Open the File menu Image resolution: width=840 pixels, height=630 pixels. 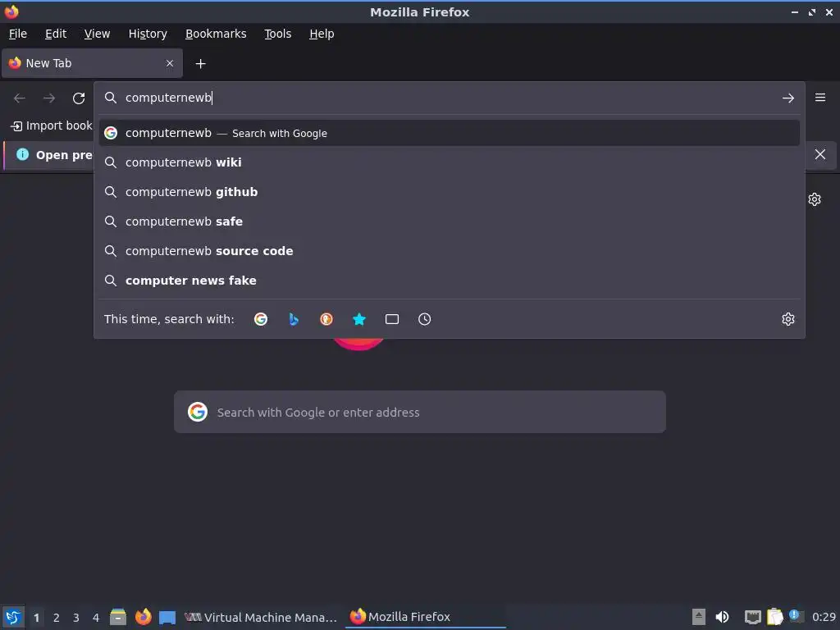(18, 34)
